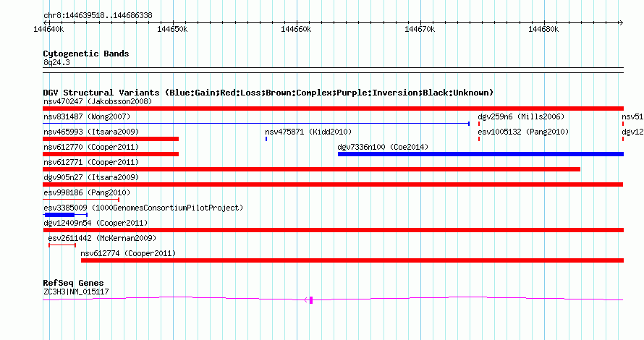
Task: Click the nsv612770 (Cooper2011) label
Action: point(91,147)
